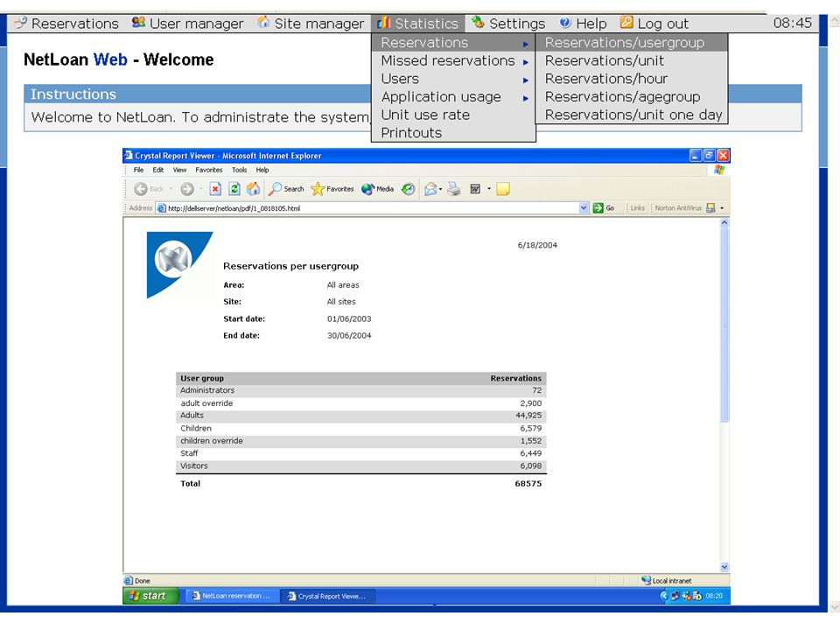The image size is (840, 630).
Task: Open the Norton AntiVirus toolbar dropdown
Action: tap(722, 208)
